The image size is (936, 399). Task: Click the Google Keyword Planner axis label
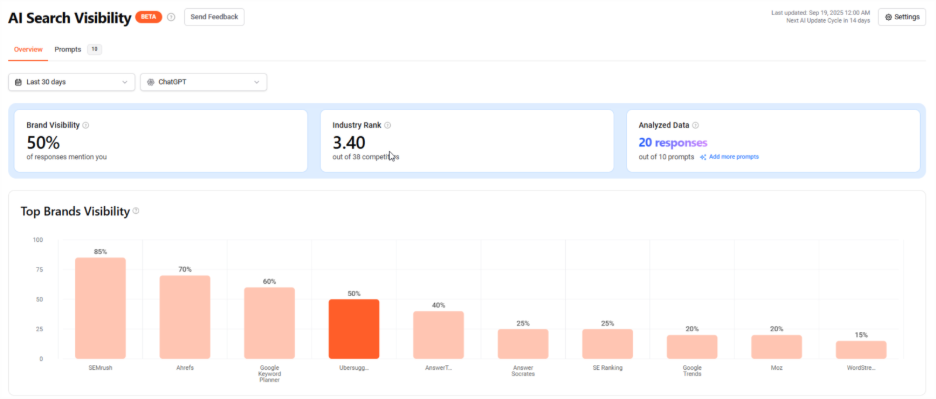(x=269, y=374)
